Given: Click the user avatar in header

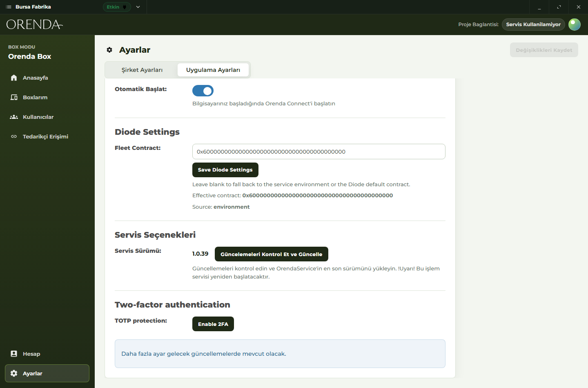Looking at the screenshot, I should coord(575,25).
